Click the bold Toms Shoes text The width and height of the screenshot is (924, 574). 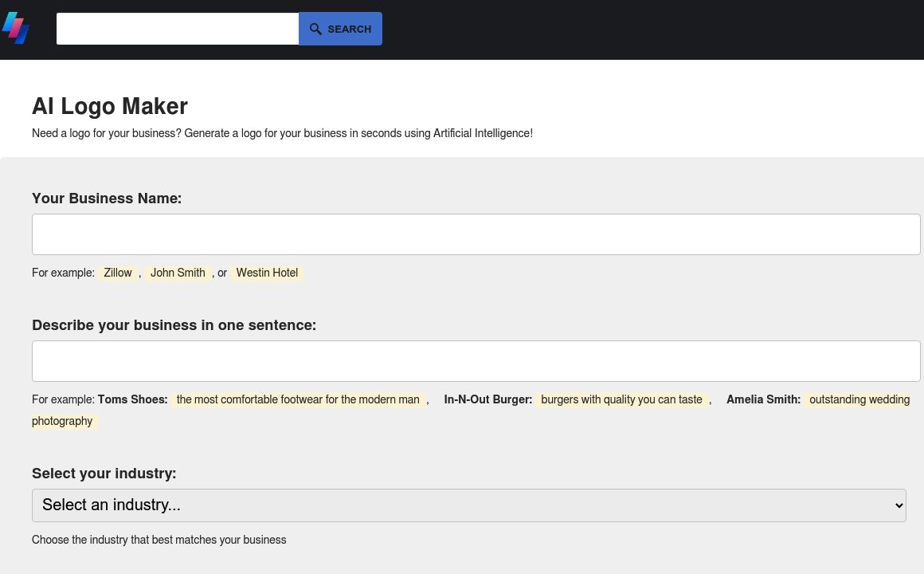(132, 399)
